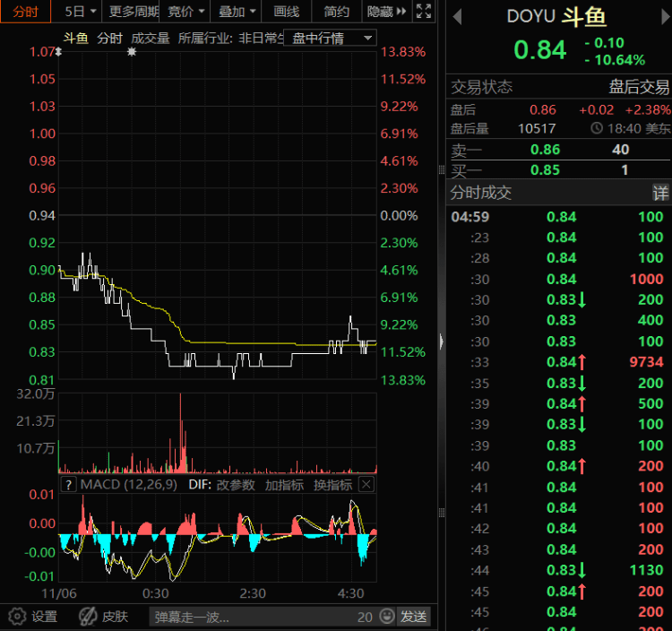
Task: Click the 交易状态 label
Action: pyautogui.click(x=482, y=87)
